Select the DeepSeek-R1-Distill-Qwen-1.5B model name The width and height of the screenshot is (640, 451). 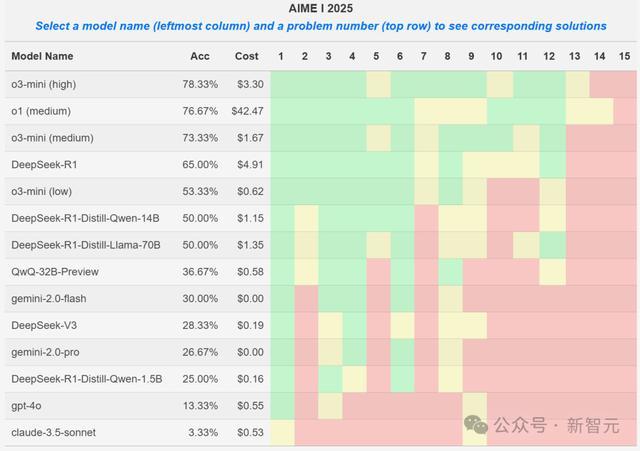[87, 379]
